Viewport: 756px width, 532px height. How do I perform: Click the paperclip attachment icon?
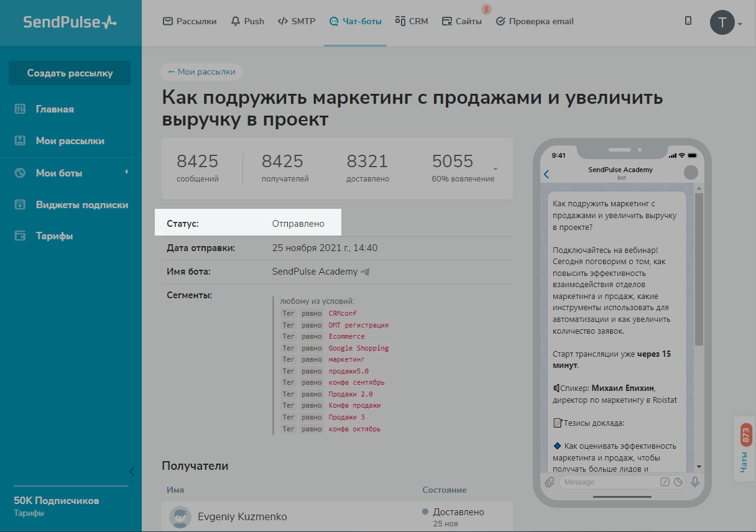pos(550,482)
